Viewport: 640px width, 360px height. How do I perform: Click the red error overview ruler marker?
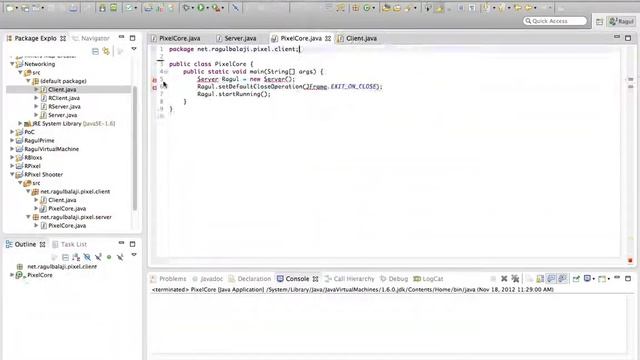tap(630, 260)
